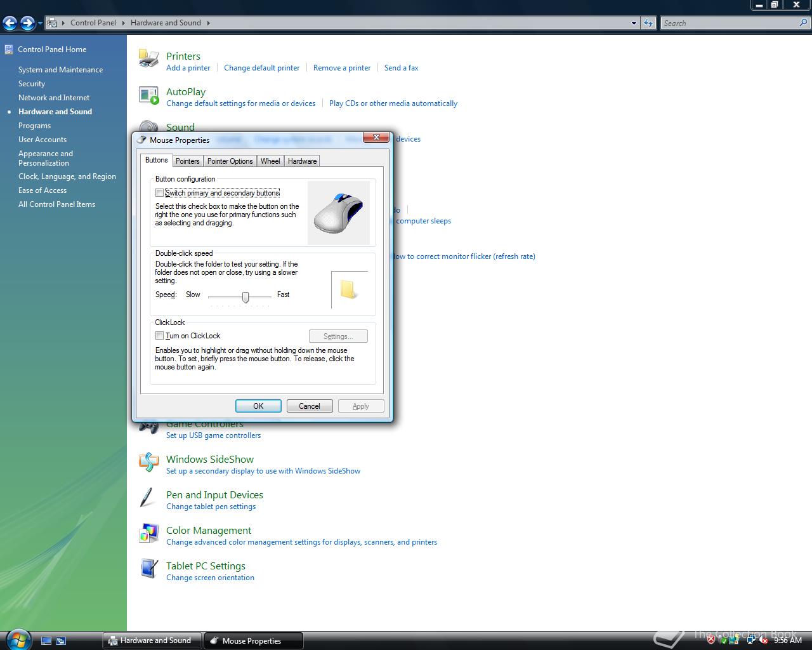Click Change default settings for media or devices
Screen dimensions: 812x650
click(x=240, y=103)
